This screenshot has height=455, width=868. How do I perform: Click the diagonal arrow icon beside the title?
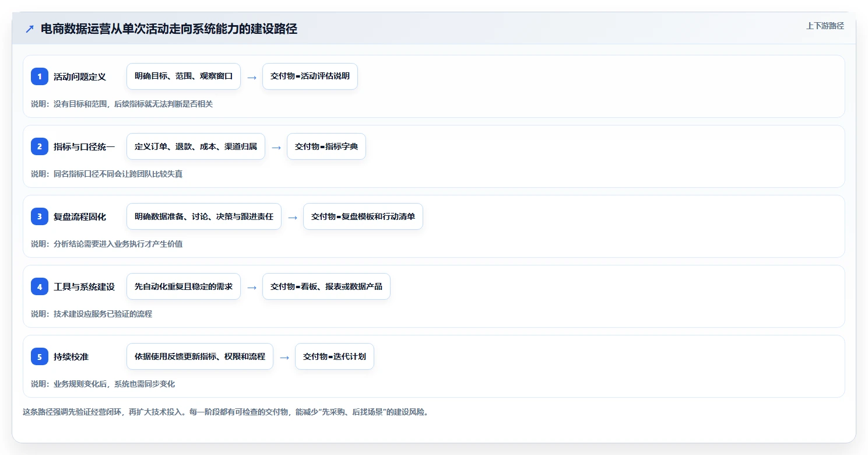pyautogui.click(x=30, y=29)
